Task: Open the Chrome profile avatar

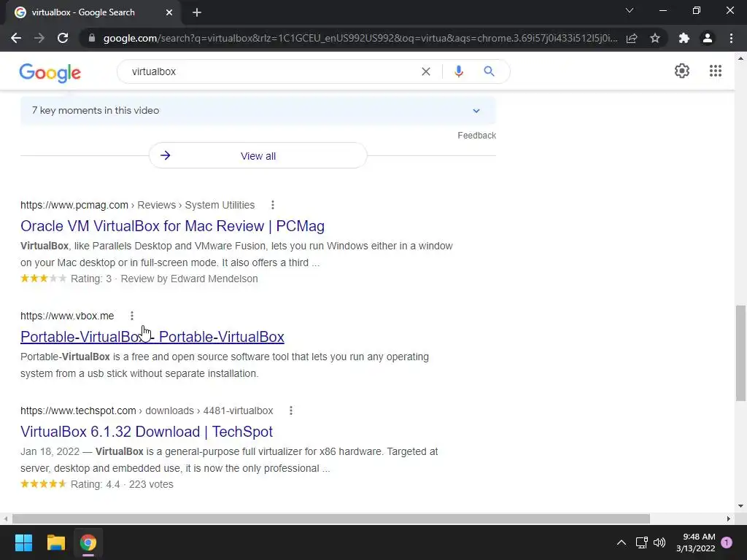Action: [708, 38]
